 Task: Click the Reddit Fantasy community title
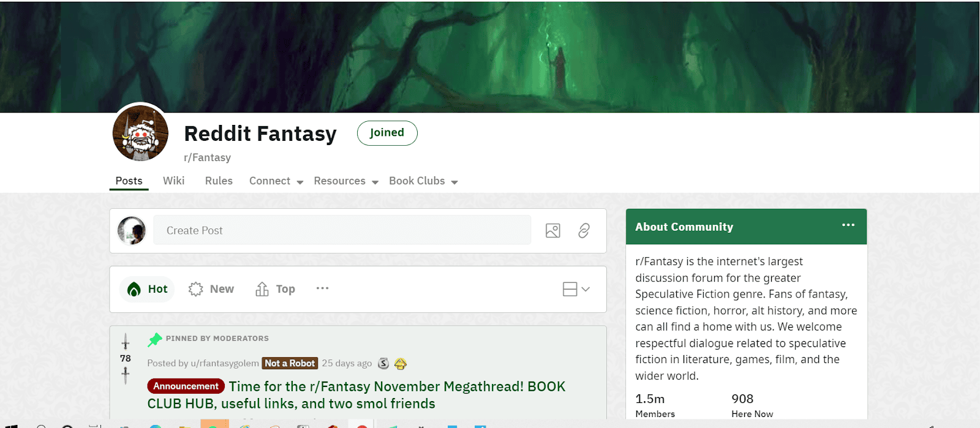pyautogui.click(x=260, y=133)
